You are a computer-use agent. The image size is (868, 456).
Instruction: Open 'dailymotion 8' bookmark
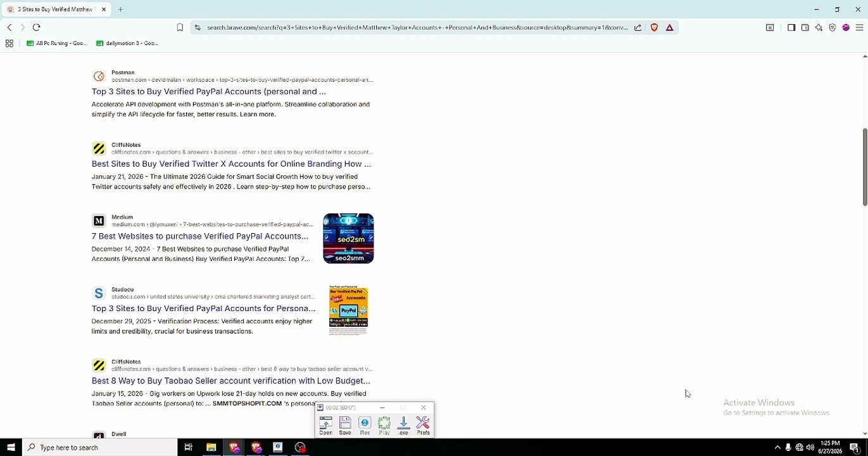[127, 43]
